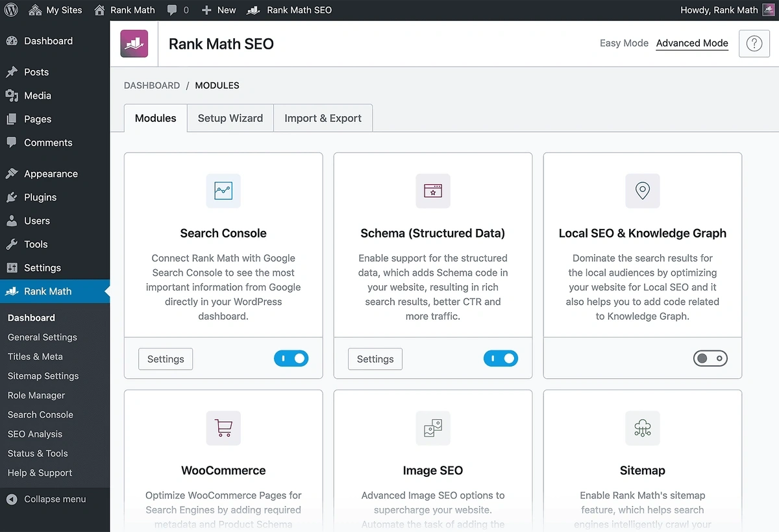
Task: Open the Appearance sidebar menu
Action: click(55, 174)
